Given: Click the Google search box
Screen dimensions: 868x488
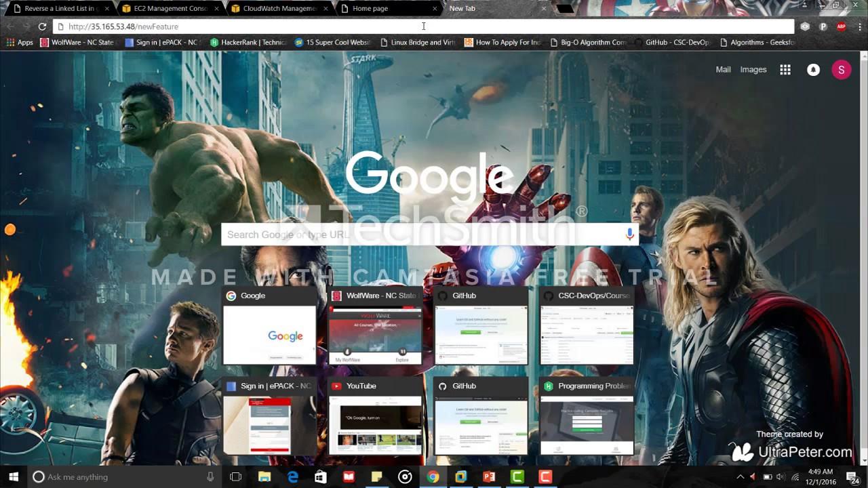Looking at the screenshot, I should click(430, 235).
